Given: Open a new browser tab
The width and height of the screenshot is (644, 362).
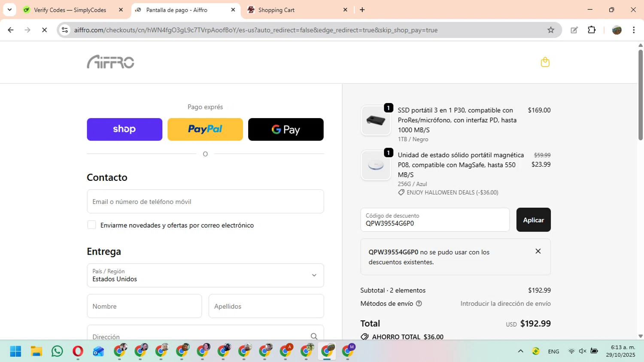Looking at the screenshot, I should 362,10.
